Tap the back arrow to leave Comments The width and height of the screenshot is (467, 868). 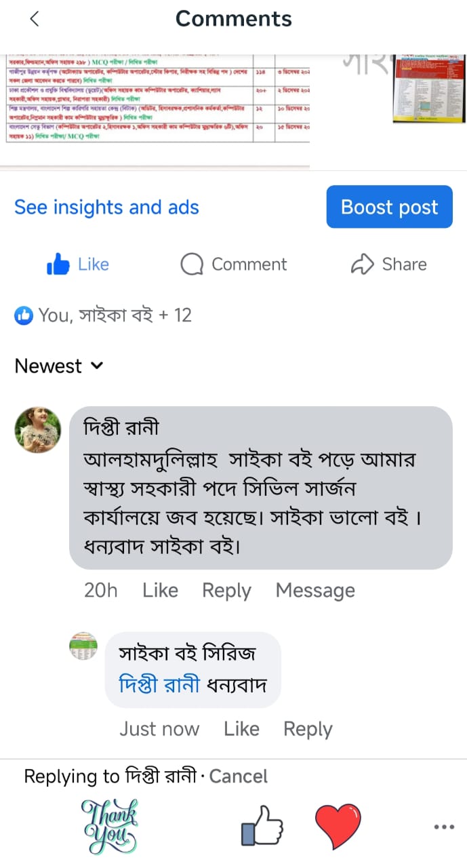[34, 19]
